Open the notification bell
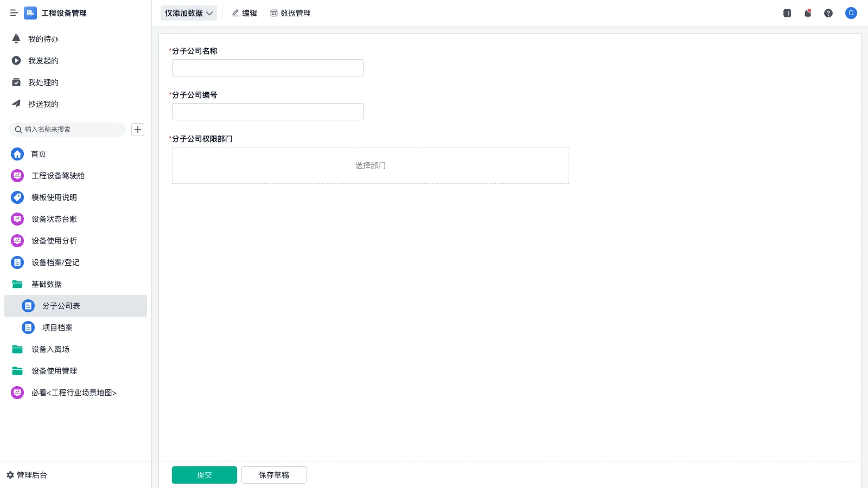This screenshot has width=868, height=488. (x=808, y=13)
